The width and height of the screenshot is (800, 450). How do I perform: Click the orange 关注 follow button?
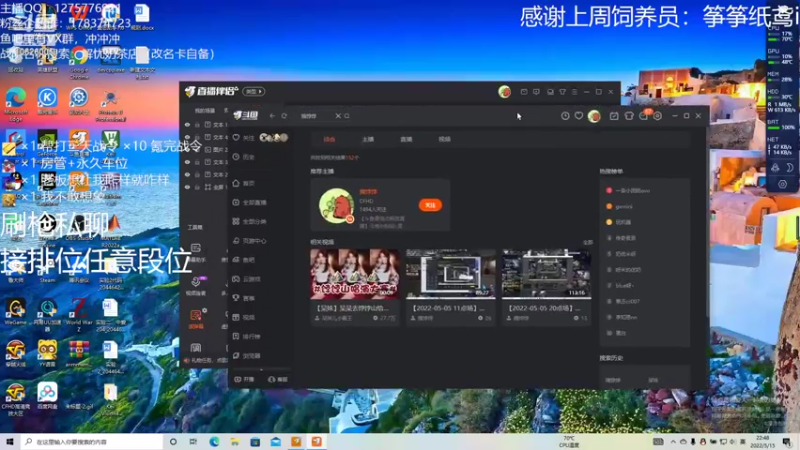[430, 205]
